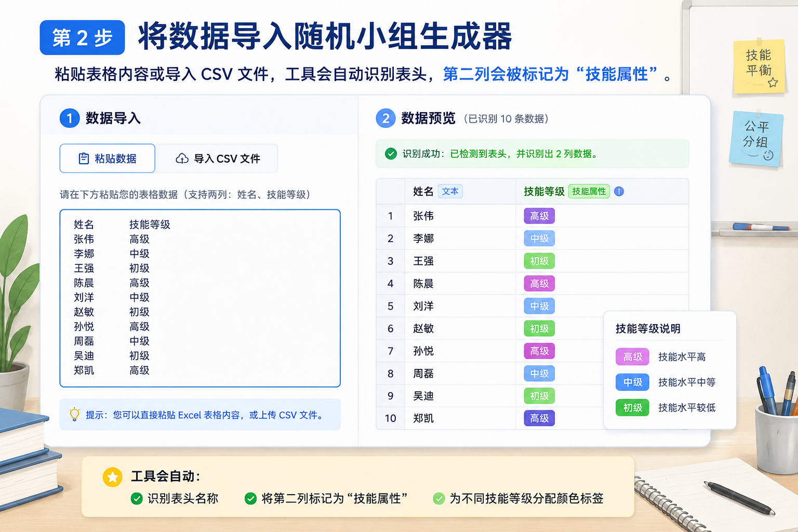Click the 初级 tag in 王强's row

point(539,261)
